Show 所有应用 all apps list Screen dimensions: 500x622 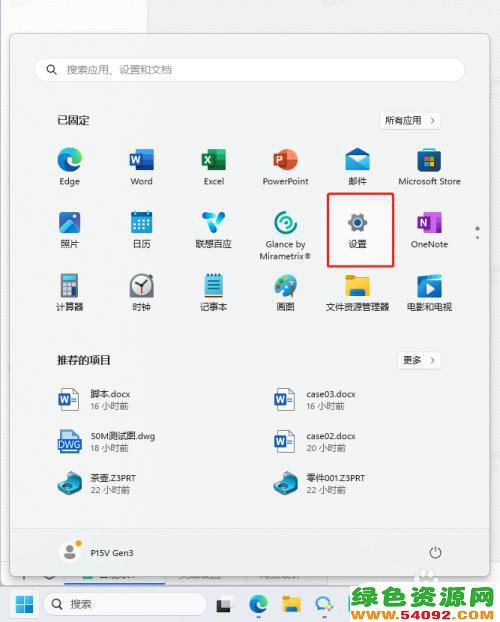click(410, 121)
